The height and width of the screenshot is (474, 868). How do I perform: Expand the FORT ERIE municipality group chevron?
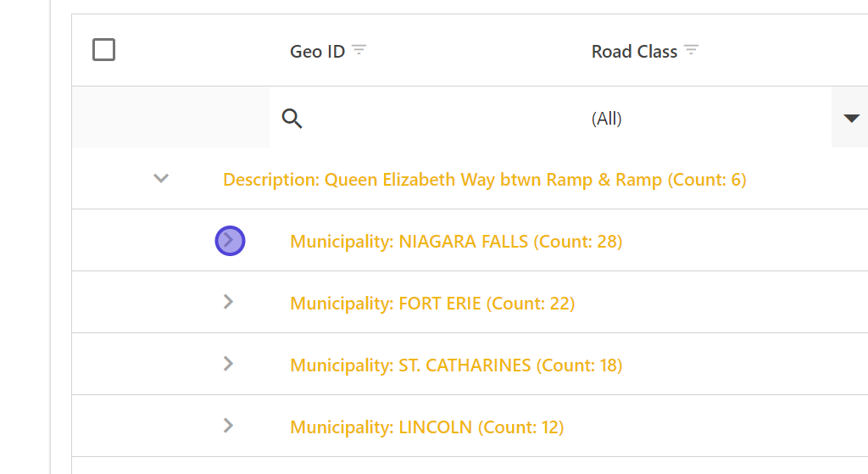228,302
